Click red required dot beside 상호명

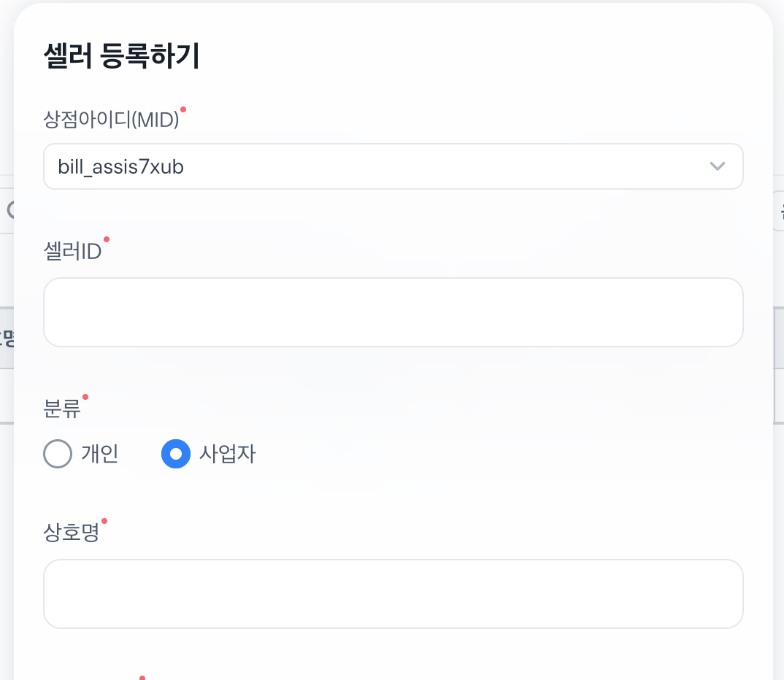104,521
